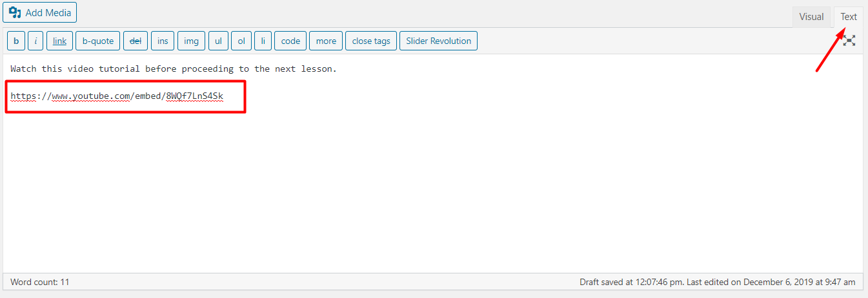Insert an image with img button
Viewport: 868px width, 298px height.
point(191,41)
